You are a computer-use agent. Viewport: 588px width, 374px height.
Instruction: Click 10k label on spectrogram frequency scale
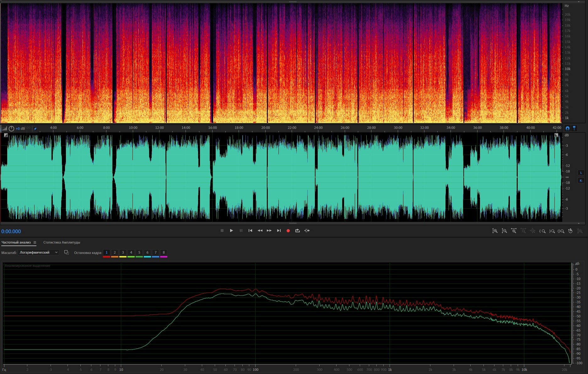point(568,69)
